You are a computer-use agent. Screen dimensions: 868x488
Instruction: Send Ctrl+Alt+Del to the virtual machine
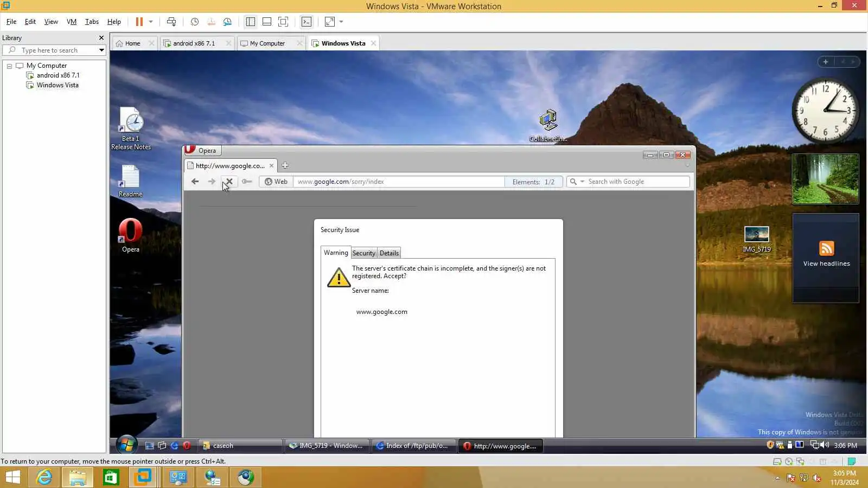click(x=171, y=22)
